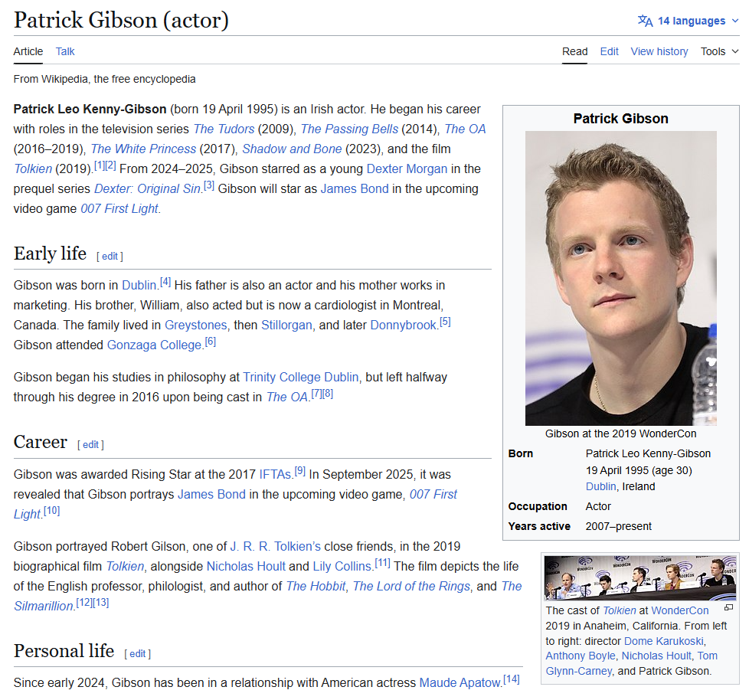Open the View history tab
This screenshot has width=749, height=700.
click(659, 51)
